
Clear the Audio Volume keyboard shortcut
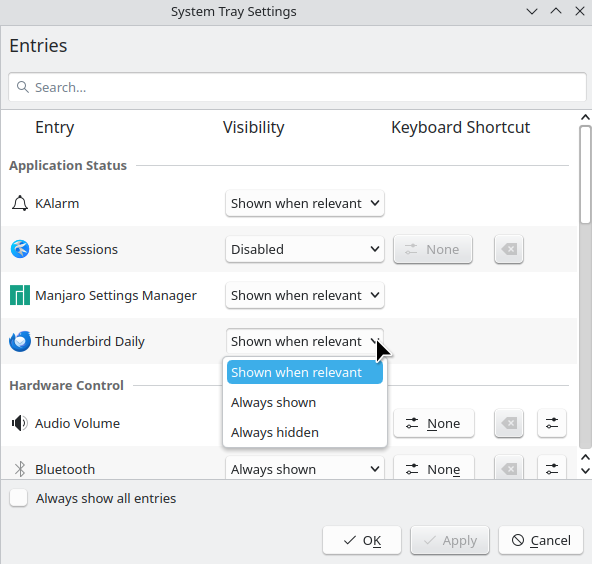pyautogui.click(x=509, y=423)
